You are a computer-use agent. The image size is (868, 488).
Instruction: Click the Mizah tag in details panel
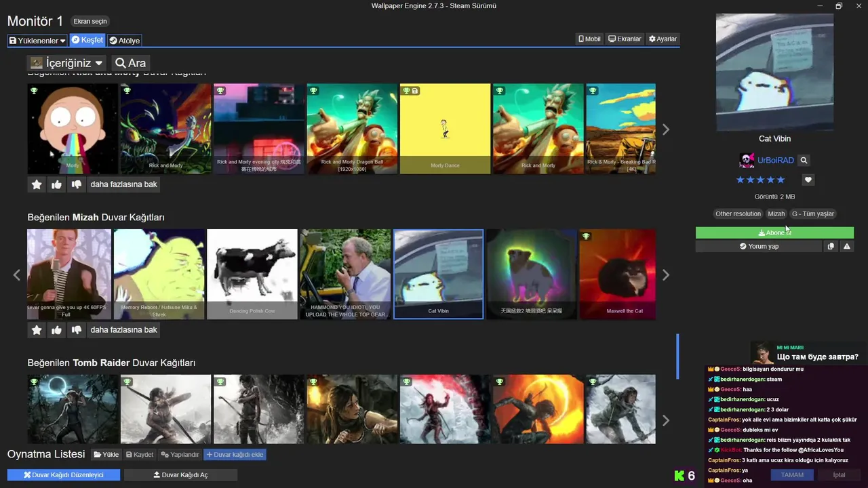pos(776,213)
